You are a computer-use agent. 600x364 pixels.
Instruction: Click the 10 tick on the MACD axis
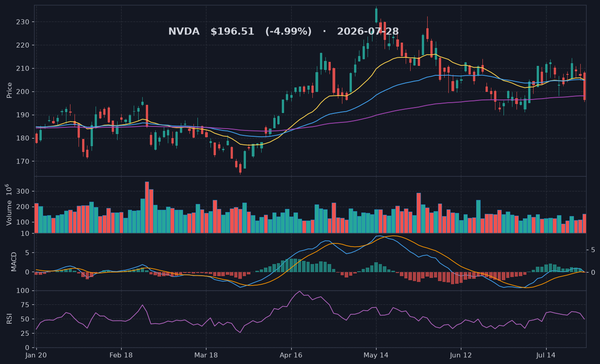(x=25, y=234)
